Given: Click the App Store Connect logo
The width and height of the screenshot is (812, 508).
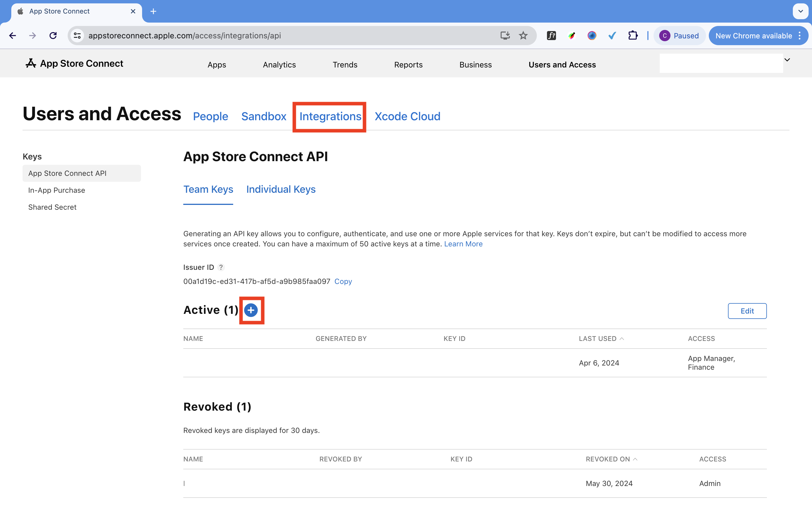Looking at the screenshot, I should (x=74, y=63).
